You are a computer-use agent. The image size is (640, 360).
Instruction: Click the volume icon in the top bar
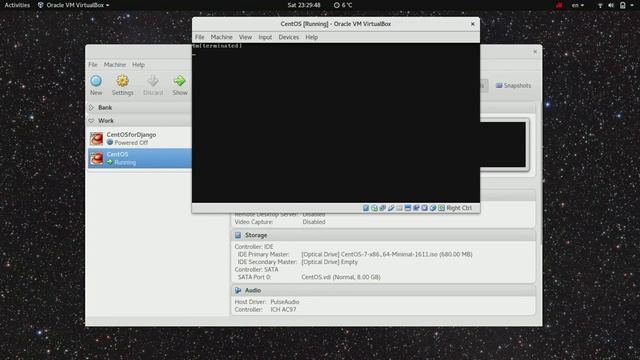pyautogui.click(x=611, y=5)
